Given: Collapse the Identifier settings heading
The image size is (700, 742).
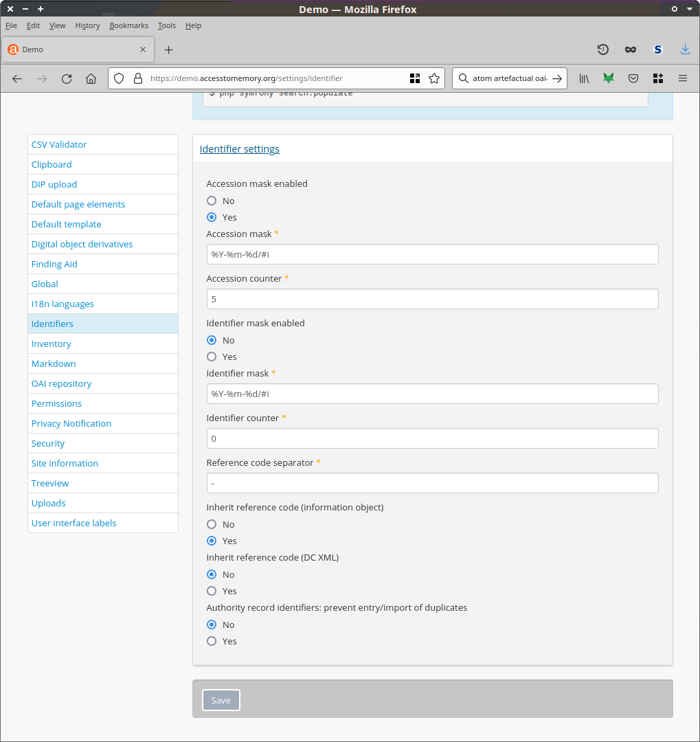Looking at the screenshot, I should pos(239,149).
